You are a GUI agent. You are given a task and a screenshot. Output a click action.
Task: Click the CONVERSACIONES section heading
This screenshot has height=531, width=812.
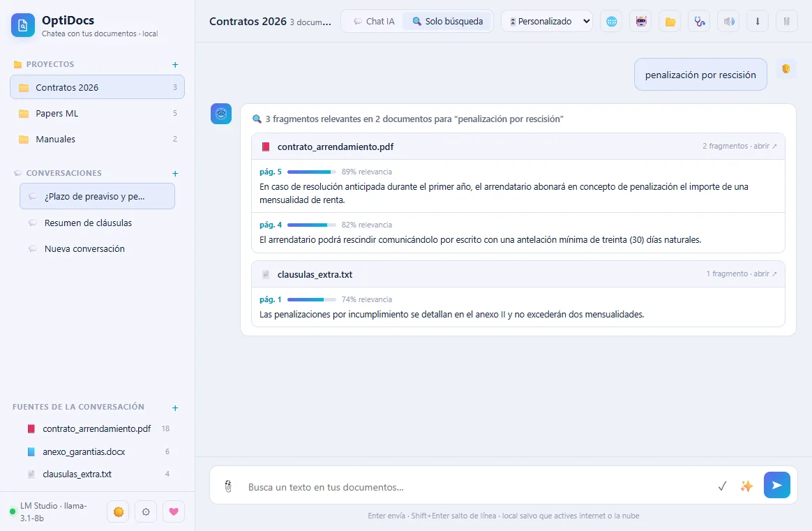pyautogui.click(x=63, y=173)
